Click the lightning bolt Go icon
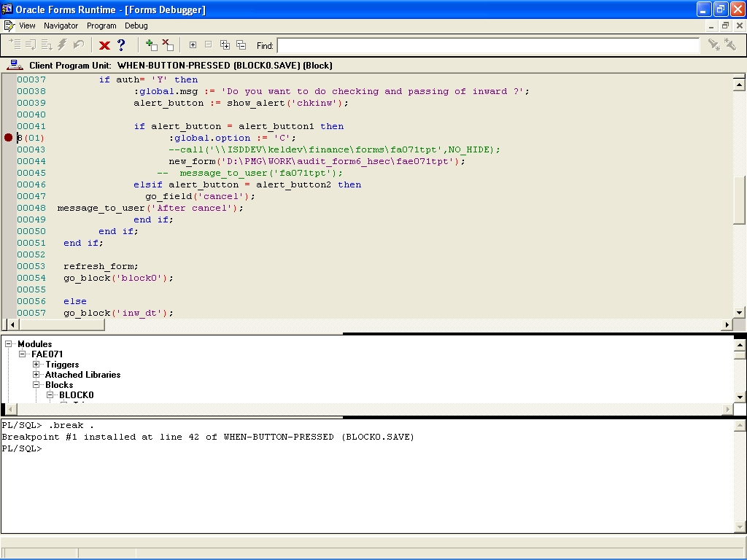 tap(62, 45)
